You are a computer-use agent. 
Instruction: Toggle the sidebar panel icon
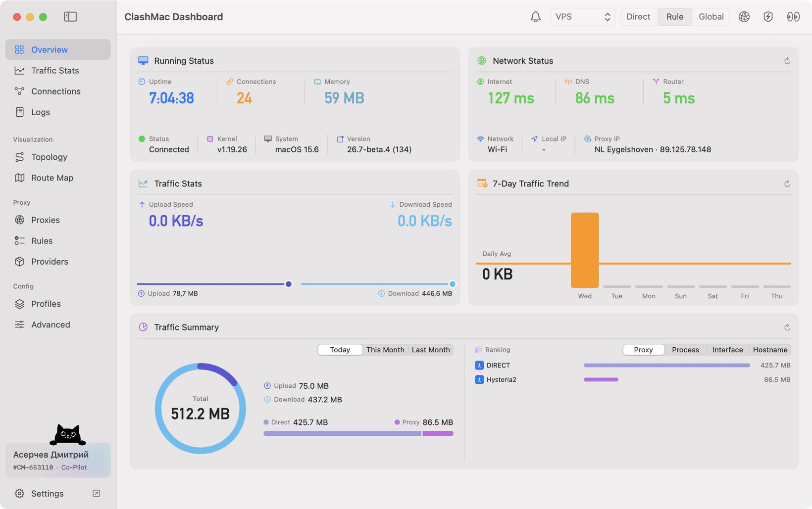pos(70,17)
